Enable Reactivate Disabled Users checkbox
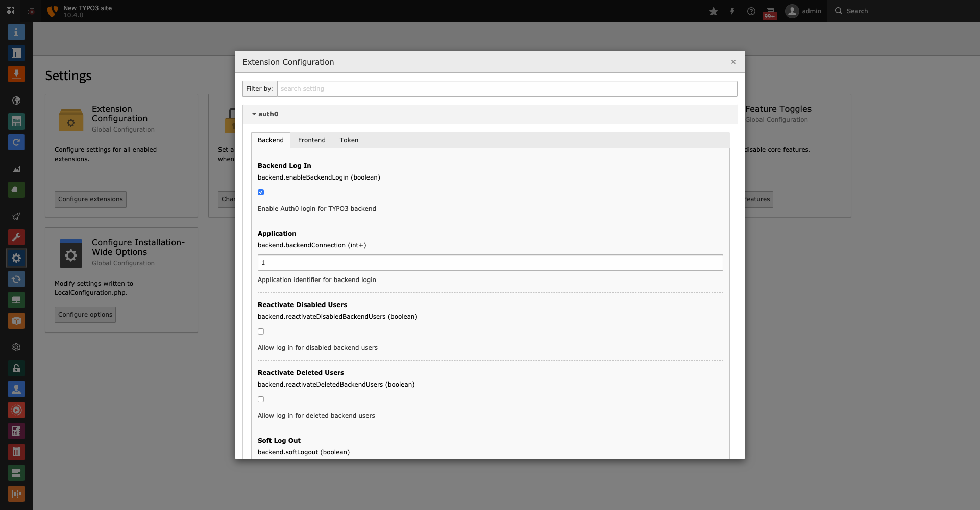The height and width of the screenshot is (510, 980). coord(261,331)
